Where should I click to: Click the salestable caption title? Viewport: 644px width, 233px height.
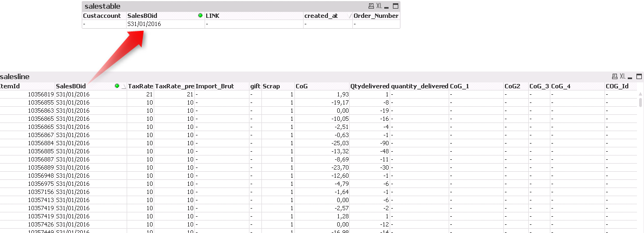point(102,6)
